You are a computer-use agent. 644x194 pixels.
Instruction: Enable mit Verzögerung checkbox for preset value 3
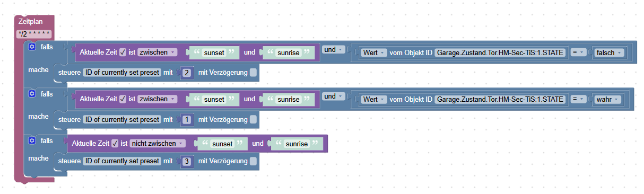(253, 161)
